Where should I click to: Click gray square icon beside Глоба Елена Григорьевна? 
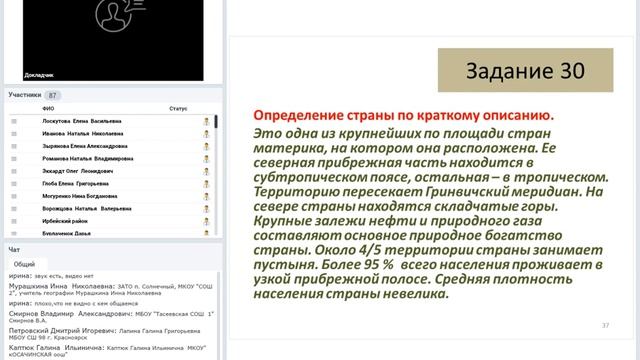coord(14,184)
